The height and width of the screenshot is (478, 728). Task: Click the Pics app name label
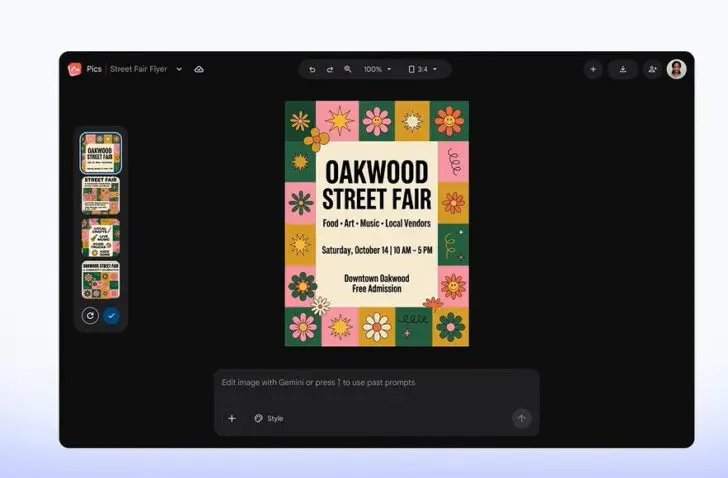tap(94, 69)
